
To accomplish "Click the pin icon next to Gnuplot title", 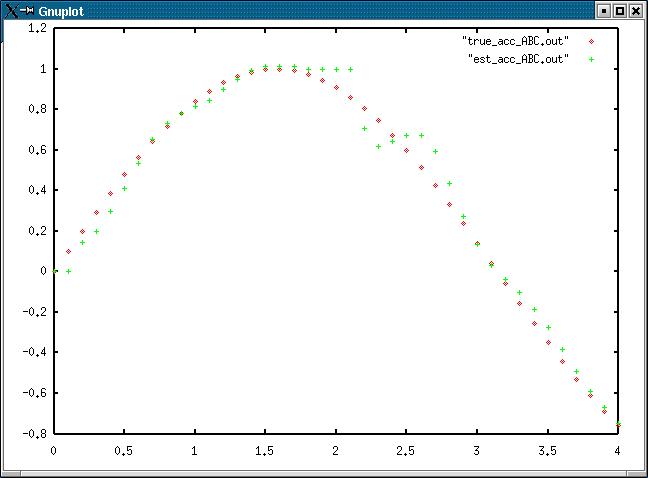I will 27,11.
